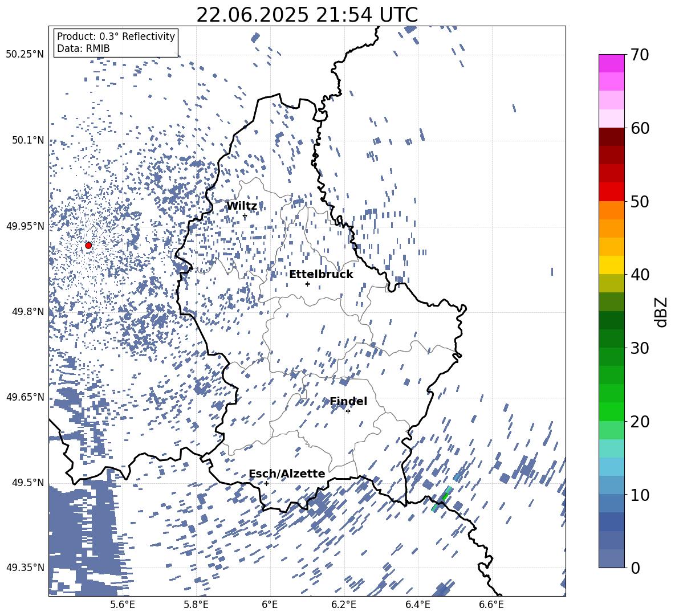The height and width of the screenshot is (616, 675).
Task: Click the 6.6°E longitude label
Action: coord(491,605)
